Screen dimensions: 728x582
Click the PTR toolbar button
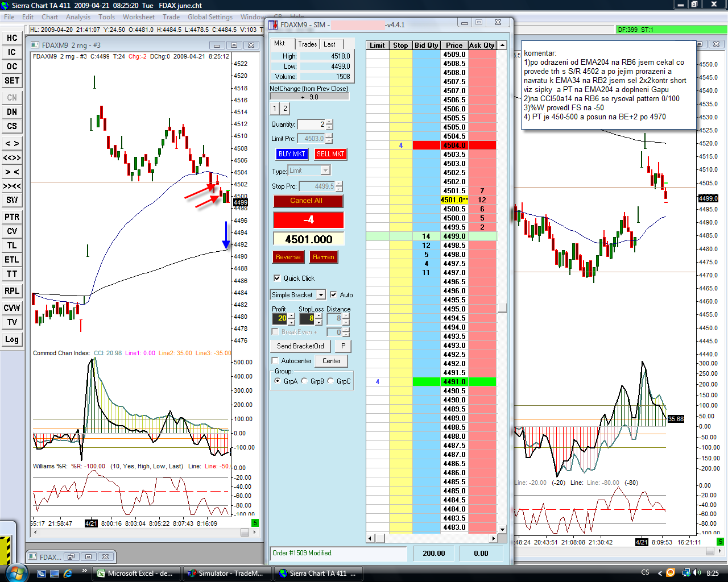pos(12,217)
